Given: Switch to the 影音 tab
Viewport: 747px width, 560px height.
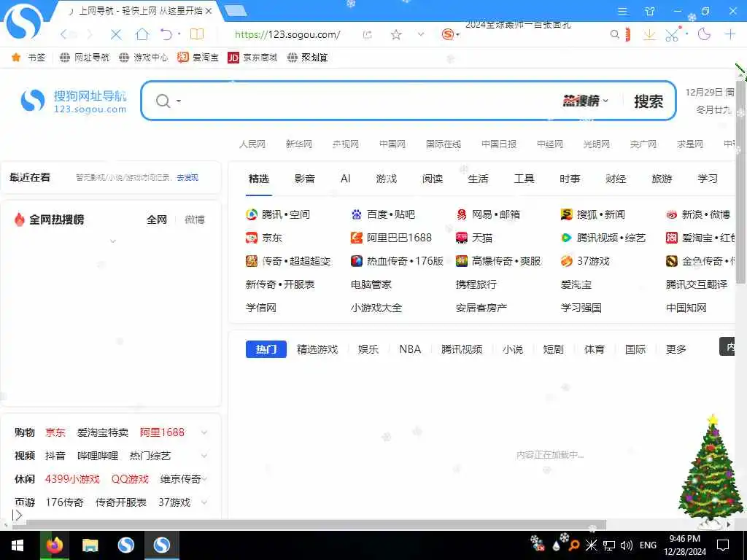Looking at the screenshot, I should pos(304,179).
